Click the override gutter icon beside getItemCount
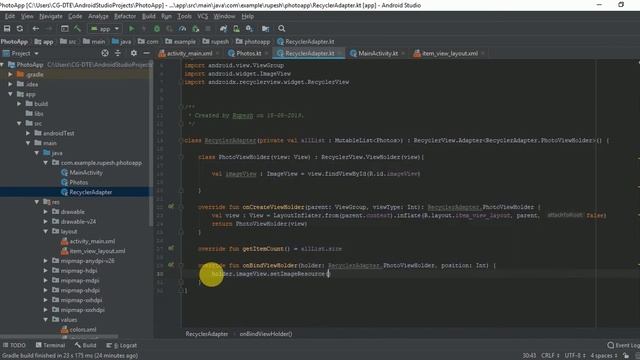This screenshot has height=360, width=640. pyautogui.click(x=171, y=248)
